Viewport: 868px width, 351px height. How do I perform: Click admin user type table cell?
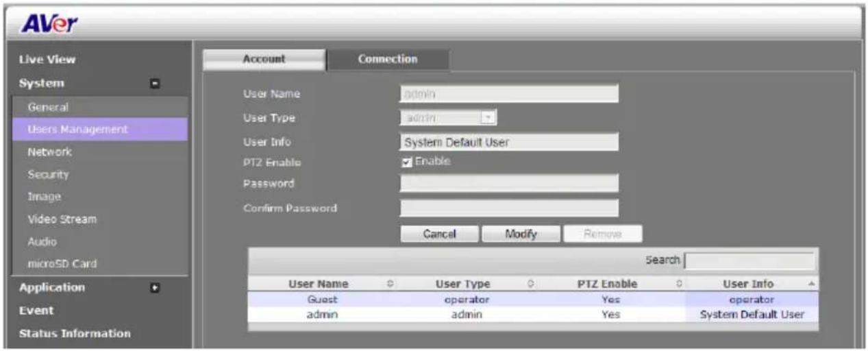click(468, 315)
